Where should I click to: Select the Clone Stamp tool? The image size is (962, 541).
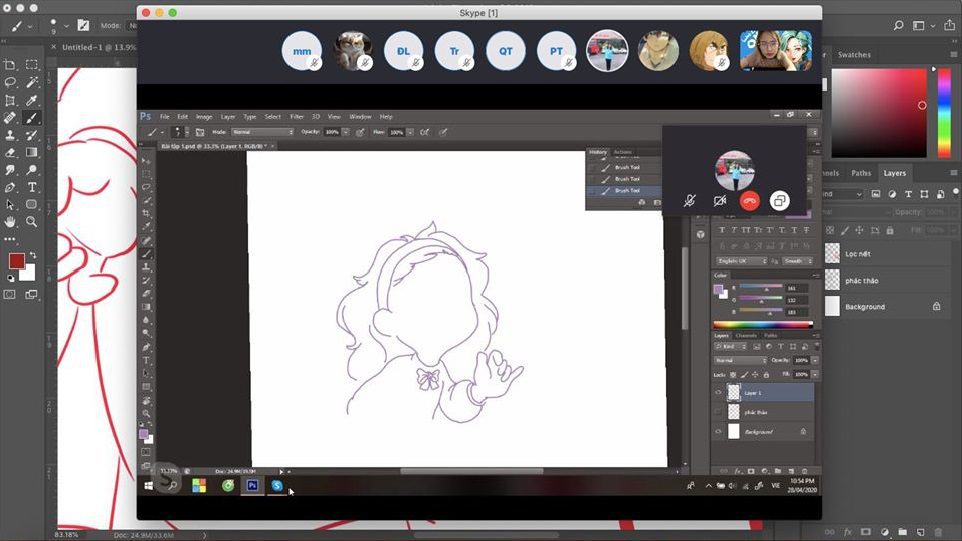click(11, 135)
